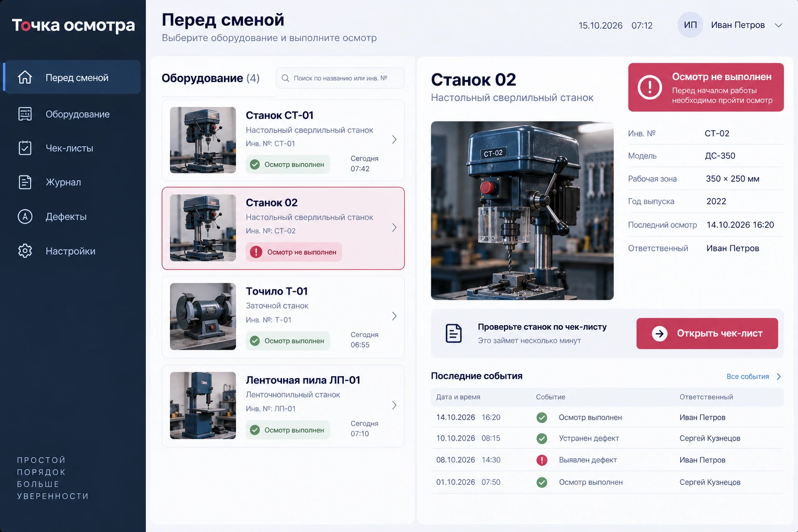Click the Оборудование sidebar icon
The image size is (798, 532).
[25, 114]
